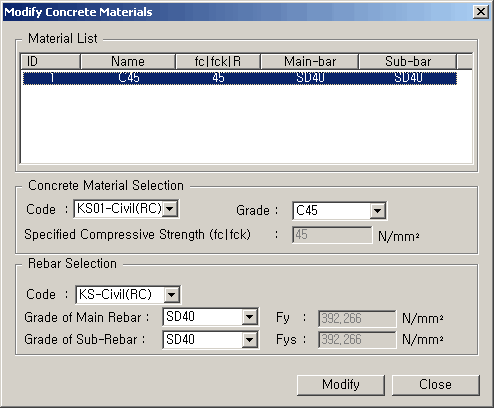Click the SD40 Main-bar cell in list
This screenshot has width=494, height=408.
[310, 78]
